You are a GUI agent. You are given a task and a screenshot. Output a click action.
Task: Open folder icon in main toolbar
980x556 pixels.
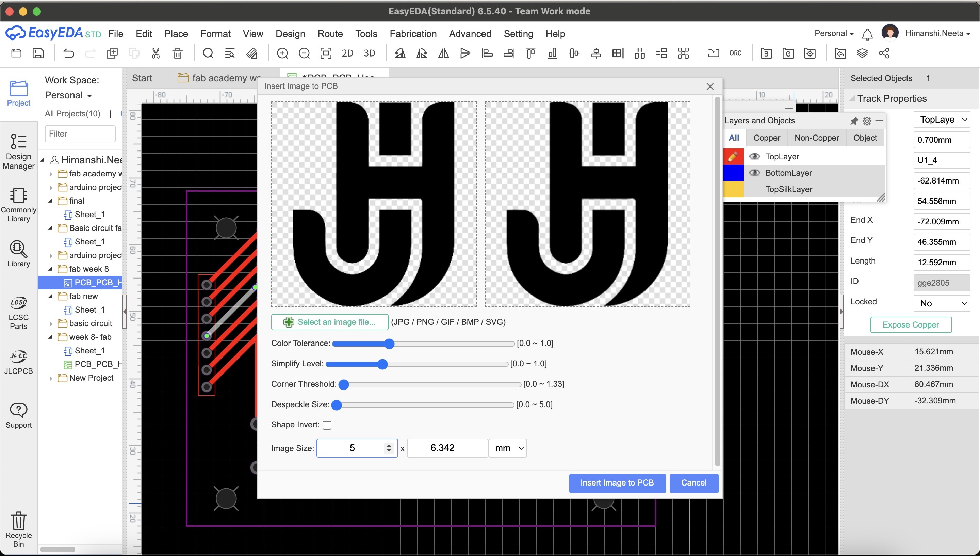(x=16, y=53)
